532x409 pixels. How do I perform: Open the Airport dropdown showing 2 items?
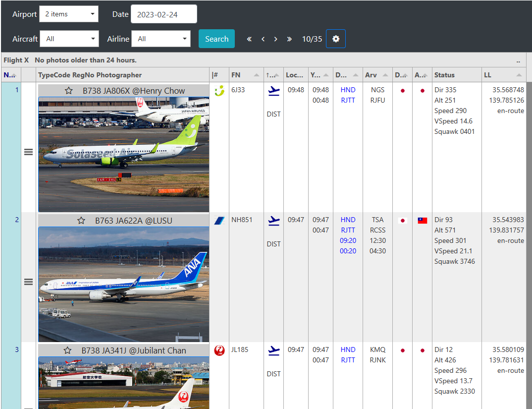point(69,14)
